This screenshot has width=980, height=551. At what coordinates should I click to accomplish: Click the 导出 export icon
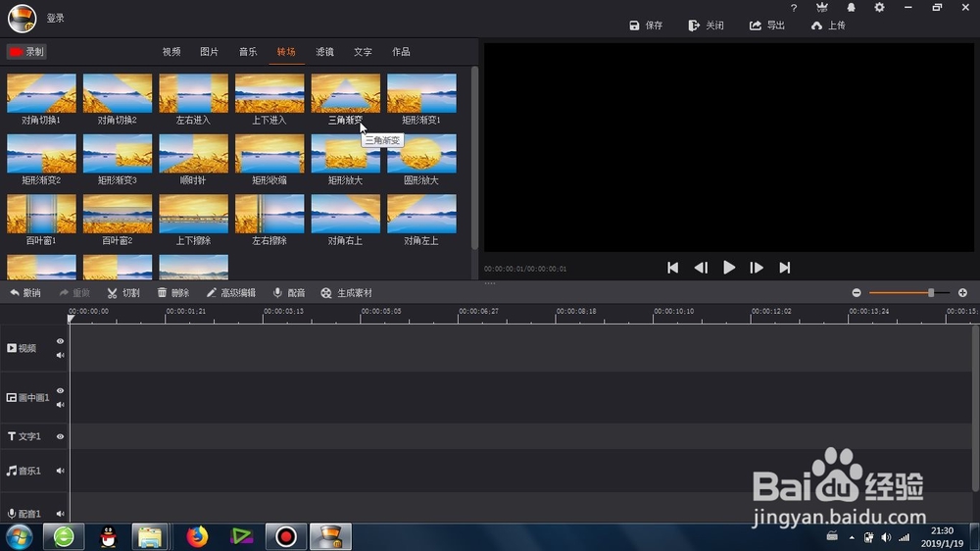755,25
